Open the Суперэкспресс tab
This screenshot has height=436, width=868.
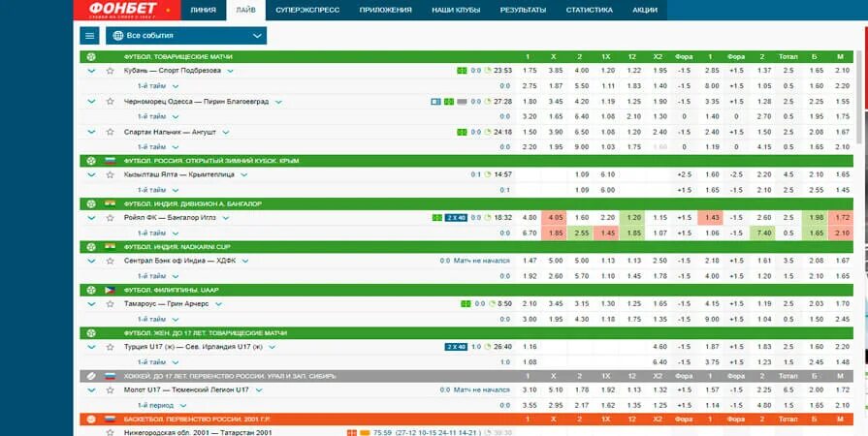307,10
